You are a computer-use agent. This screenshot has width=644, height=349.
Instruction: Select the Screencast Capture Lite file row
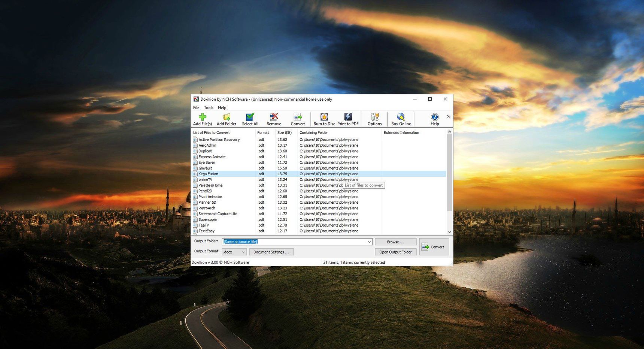tap(319, 214)
